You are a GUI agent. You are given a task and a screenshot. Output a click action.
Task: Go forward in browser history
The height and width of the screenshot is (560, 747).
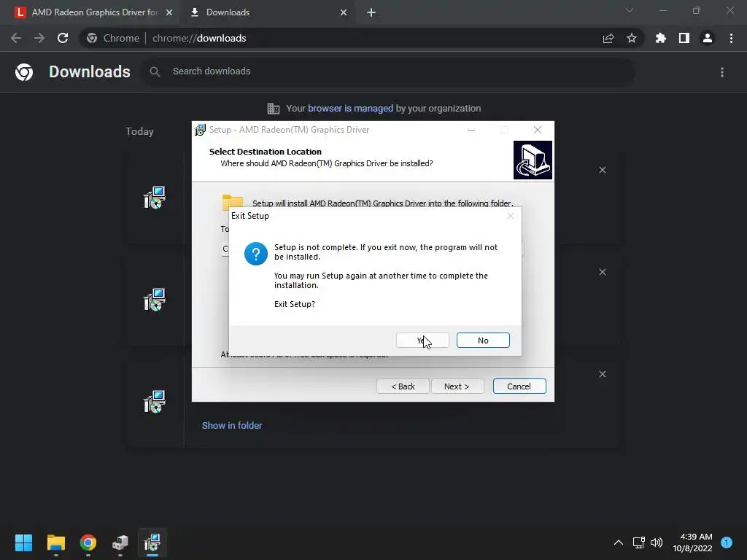pos(39,38)
